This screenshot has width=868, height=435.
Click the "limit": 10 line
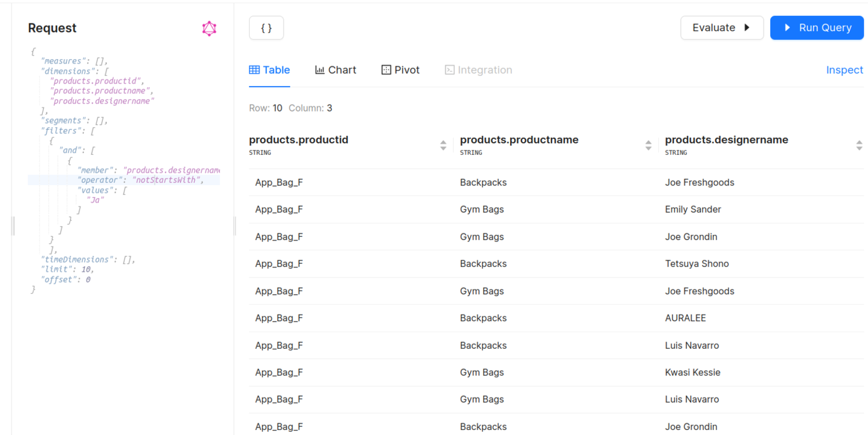tap(67, 269)
